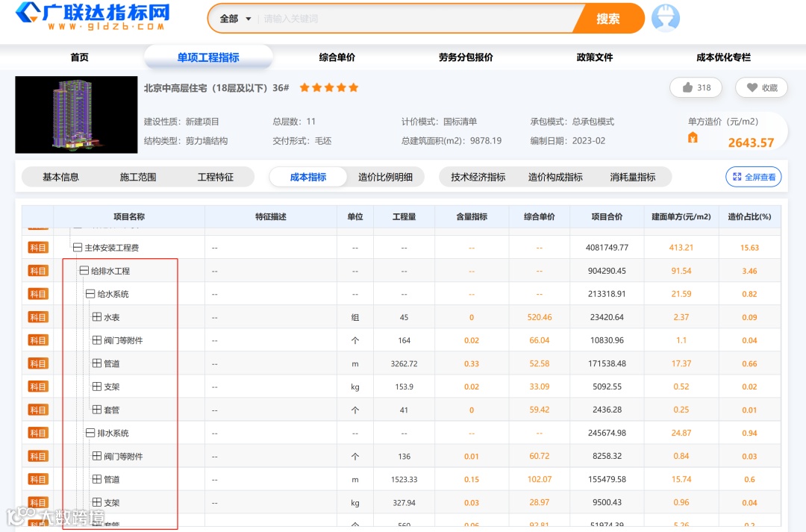Click the 科目 badge on the 排水系统 row

click(38, 433)
